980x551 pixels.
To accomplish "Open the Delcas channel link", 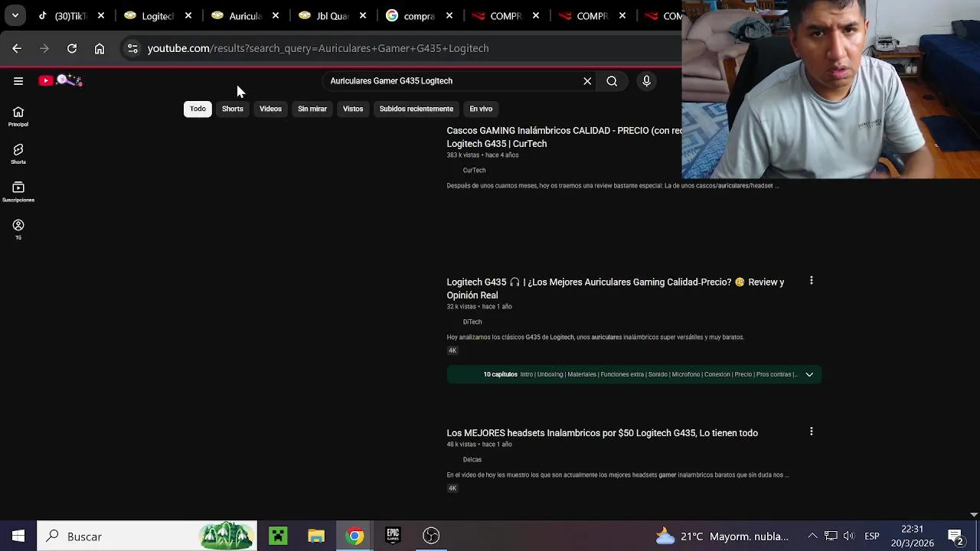I will pos(472,459).
